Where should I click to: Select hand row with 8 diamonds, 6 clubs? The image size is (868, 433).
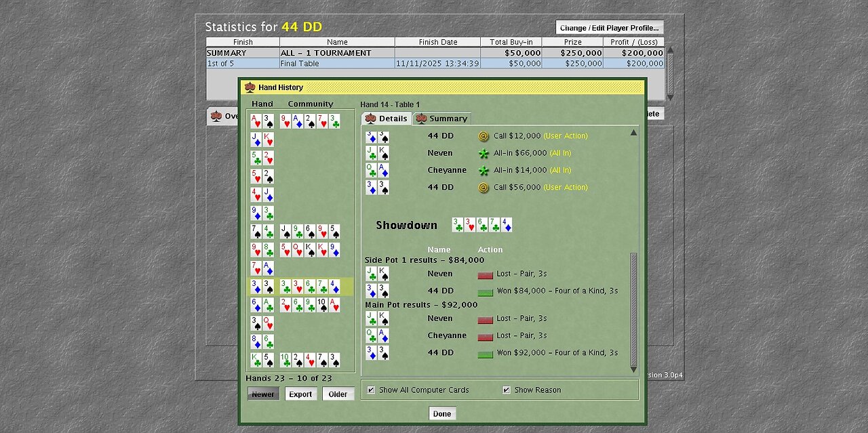point(300,342)
